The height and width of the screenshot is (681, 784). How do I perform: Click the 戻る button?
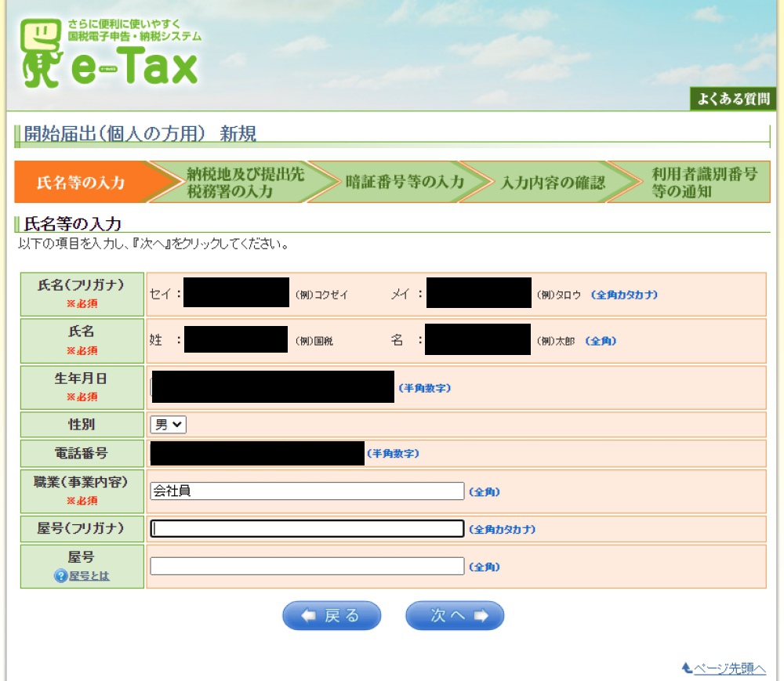coord(332,615)
